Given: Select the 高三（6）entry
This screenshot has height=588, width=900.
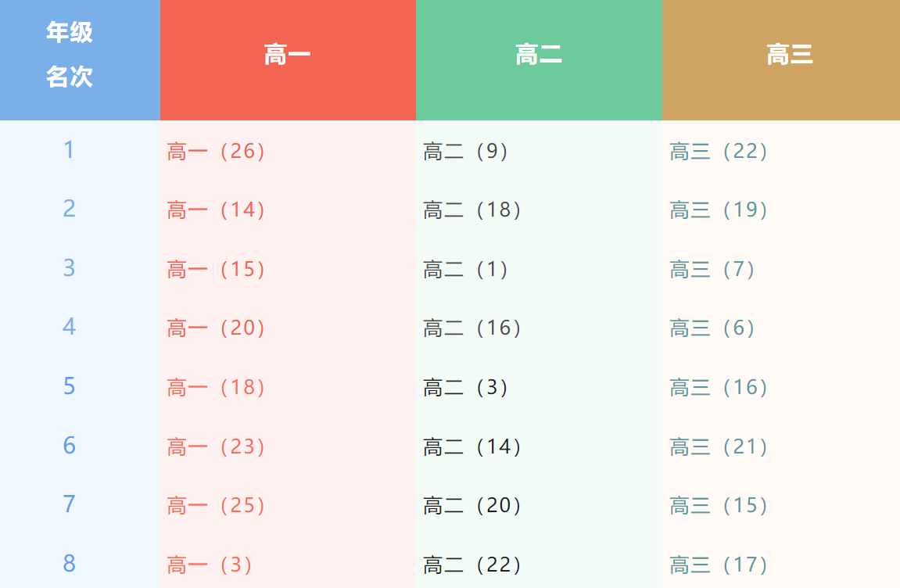Looking at the screenshot, I should pyautogui.click(x=712, y=328).
